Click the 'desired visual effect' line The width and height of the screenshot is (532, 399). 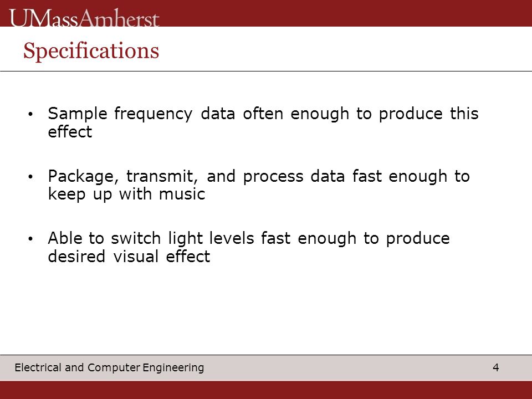click(129, 257)
